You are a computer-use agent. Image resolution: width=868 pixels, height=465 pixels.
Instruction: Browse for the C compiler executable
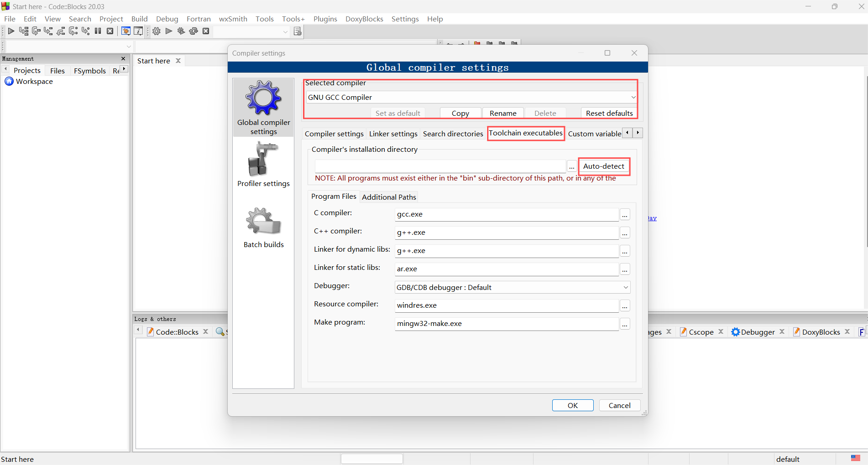pos(625,214)
